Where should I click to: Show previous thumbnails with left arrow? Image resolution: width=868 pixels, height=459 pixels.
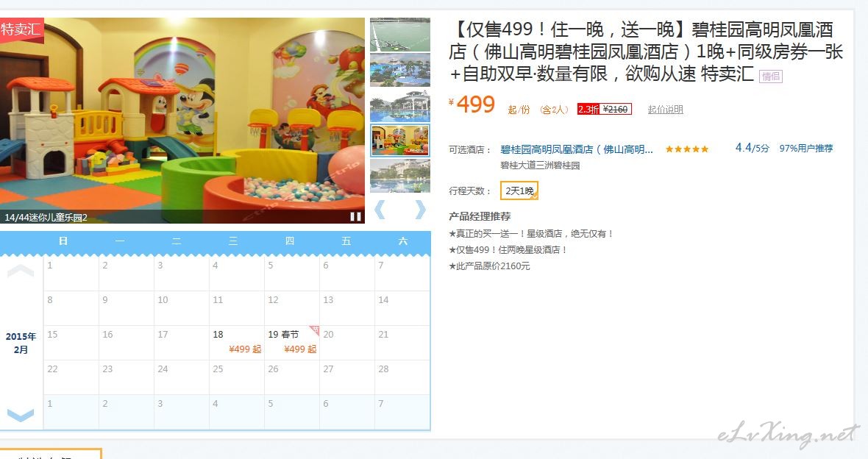(380, 210)
